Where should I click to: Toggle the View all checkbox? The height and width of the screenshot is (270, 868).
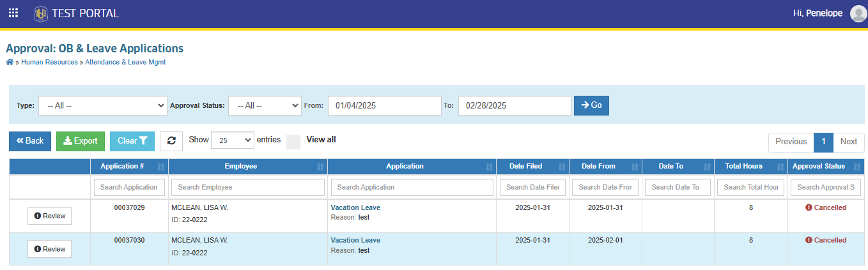(x=293, y=142)
